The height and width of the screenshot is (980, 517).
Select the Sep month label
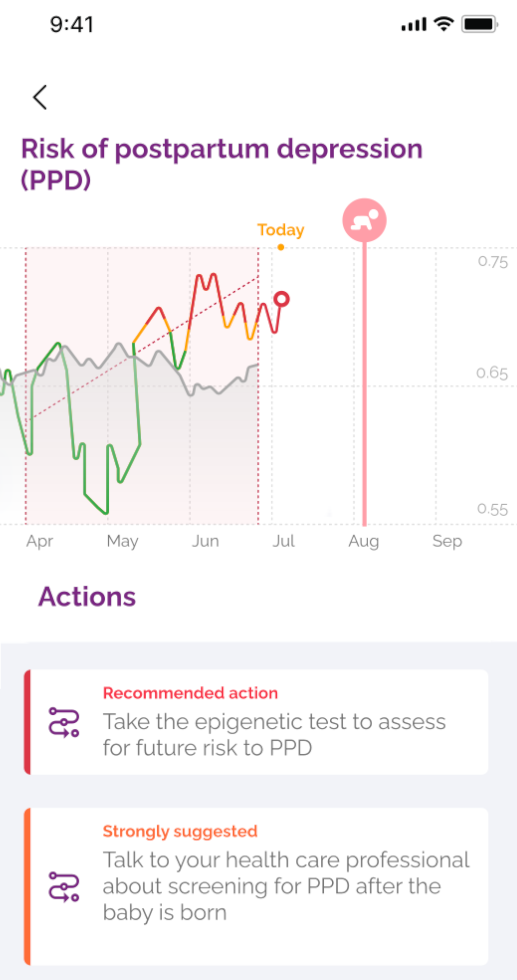[447, 541]
